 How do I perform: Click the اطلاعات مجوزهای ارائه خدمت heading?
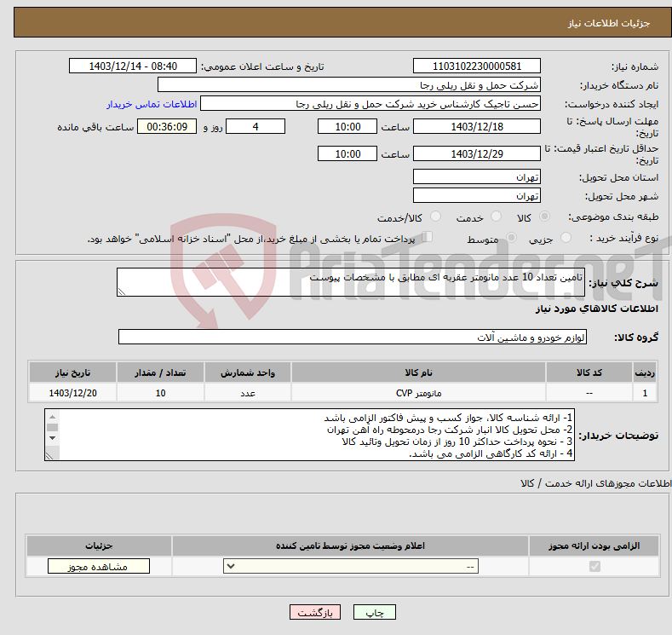point(595,483)
